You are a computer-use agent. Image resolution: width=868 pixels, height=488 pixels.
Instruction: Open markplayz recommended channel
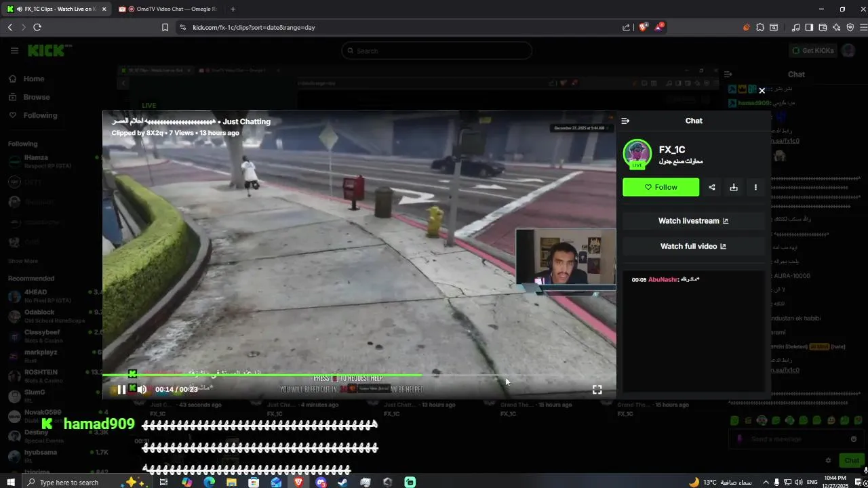(53, 356)
